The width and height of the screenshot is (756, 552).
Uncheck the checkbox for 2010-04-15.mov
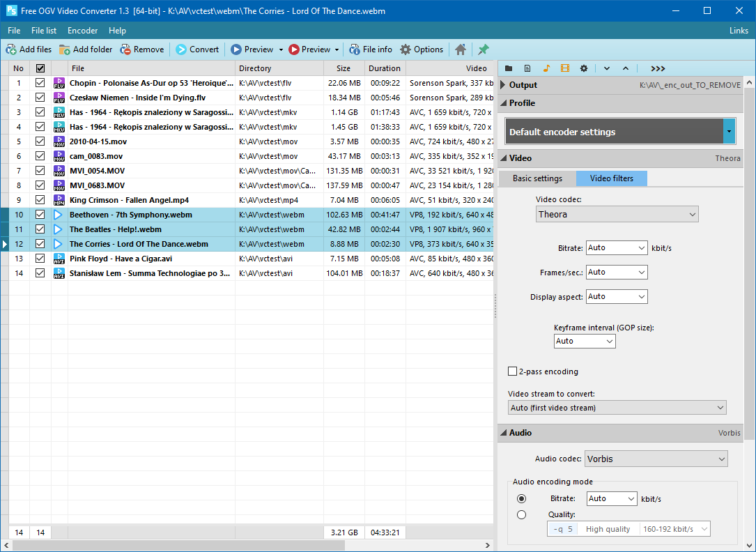[x=40, y=141]
